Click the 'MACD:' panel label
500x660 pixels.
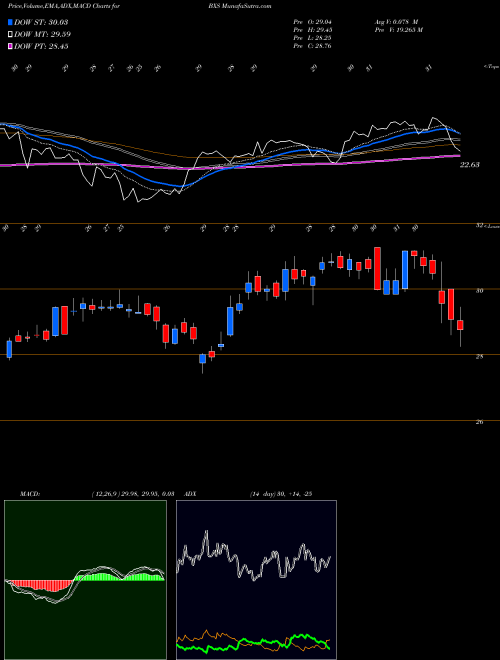(29, 494)
